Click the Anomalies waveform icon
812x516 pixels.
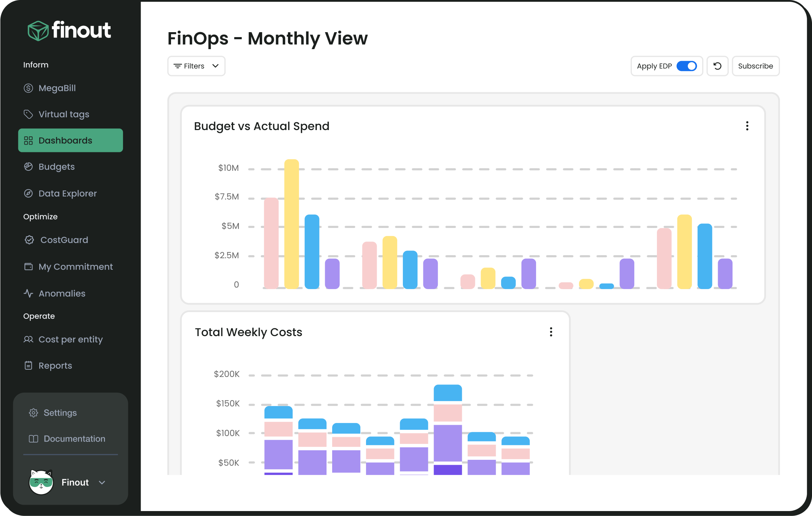tap(28, 293)
